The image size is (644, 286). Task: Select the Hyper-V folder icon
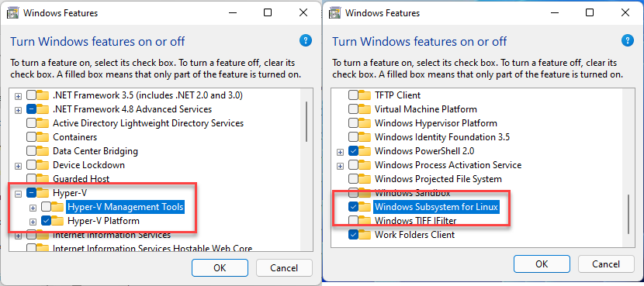(43, 192)
